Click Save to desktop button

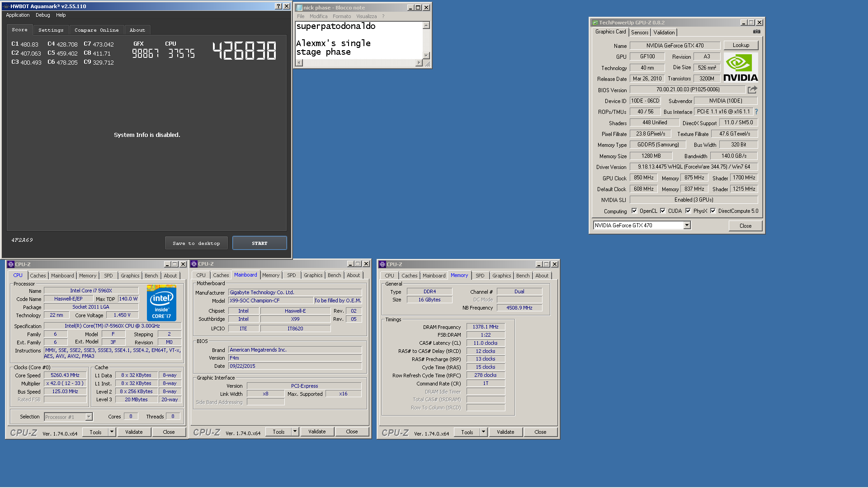(196, 243)
